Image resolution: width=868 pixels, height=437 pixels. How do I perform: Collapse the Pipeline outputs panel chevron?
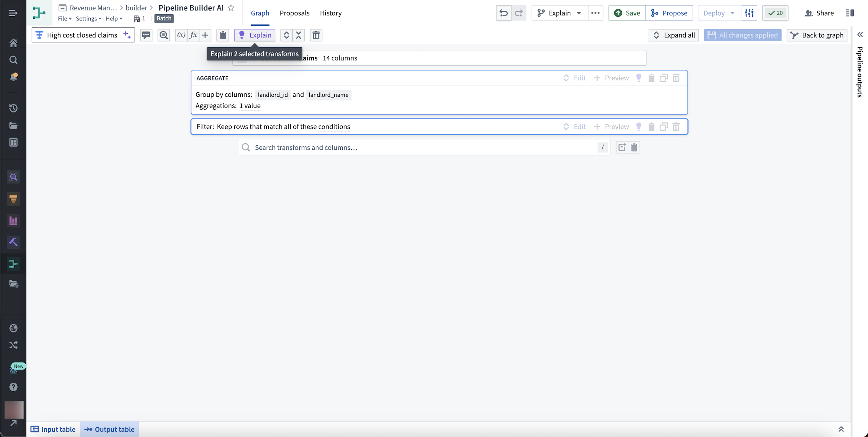860,35
